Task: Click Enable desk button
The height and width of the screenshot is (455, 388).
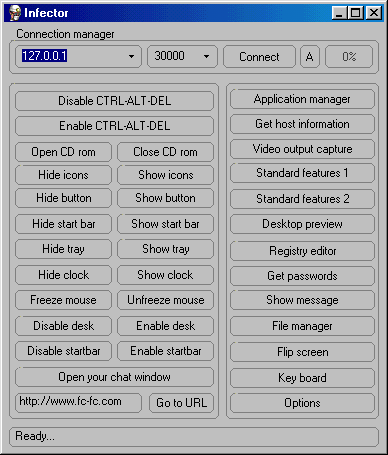Action: click(165, 326)
